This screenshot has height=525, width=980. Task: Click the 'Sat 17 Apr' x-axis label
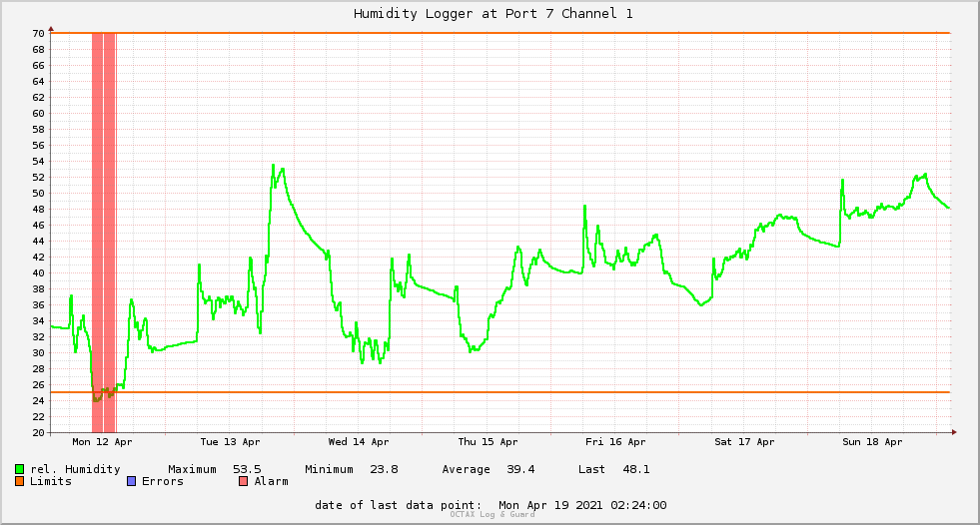(x=744, y=441)
